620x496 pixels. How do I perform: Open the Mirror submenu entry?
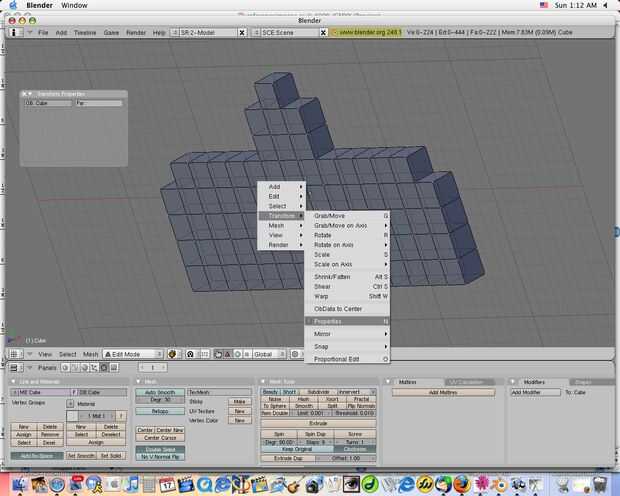pyautogui.click(x=347, y=334)
